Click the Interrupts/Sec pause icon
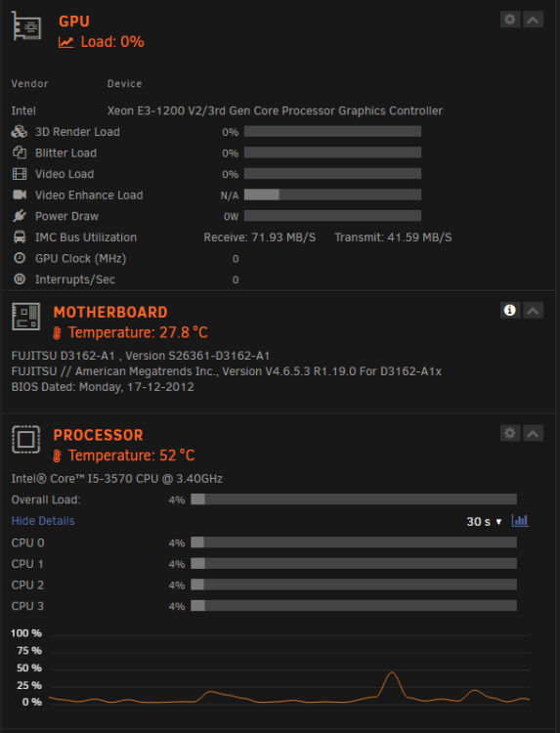Image resolution: width=560 pixels, height=733 pixels. pyautogui.click(x=20, y=280)
